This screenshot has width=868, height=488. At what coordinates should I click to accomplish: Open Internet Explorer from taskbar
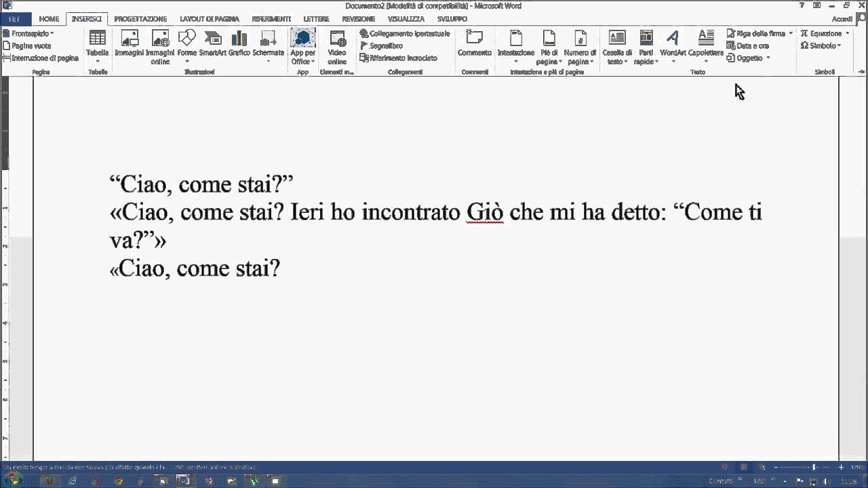73,481
